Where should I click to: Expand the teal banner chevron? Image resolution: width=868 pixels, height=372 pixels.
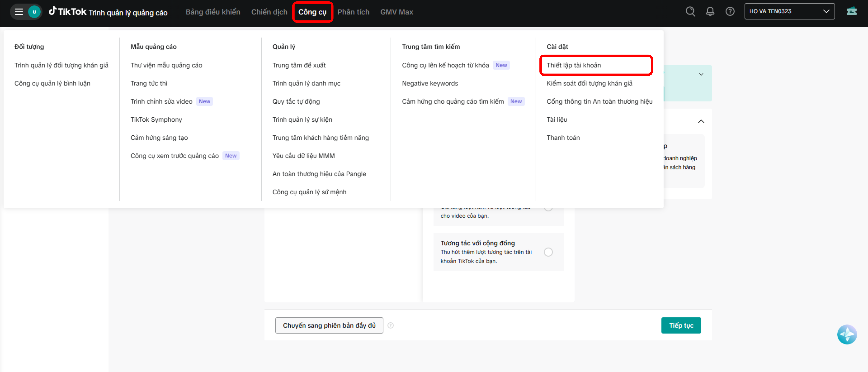click(x=701, y=74)
